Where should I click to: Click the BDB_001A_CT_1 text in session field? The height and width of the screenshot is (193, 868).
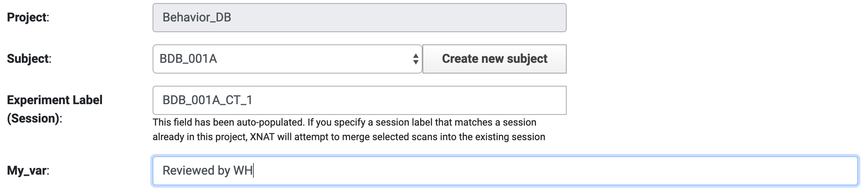click(x=207, y=100)
